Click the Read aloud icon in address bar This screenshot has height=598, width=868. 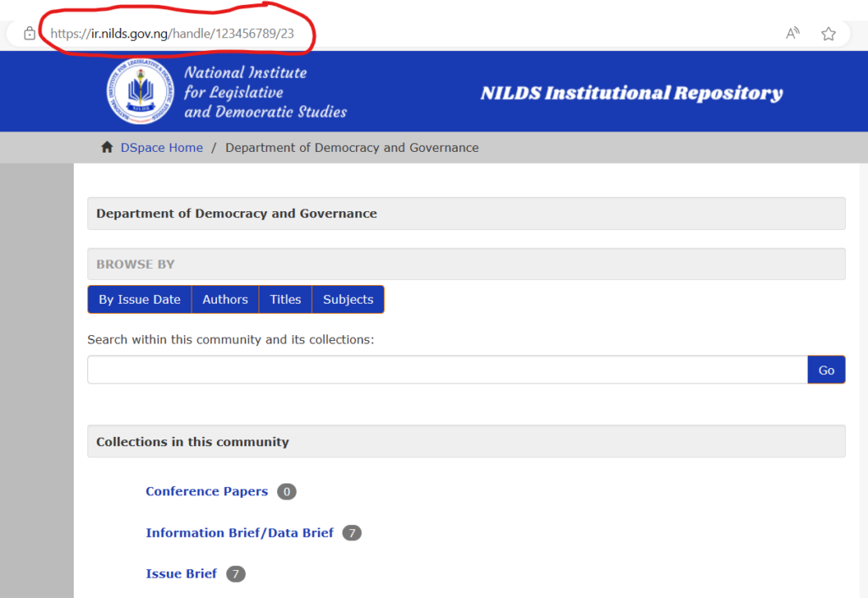pos(793,34)
